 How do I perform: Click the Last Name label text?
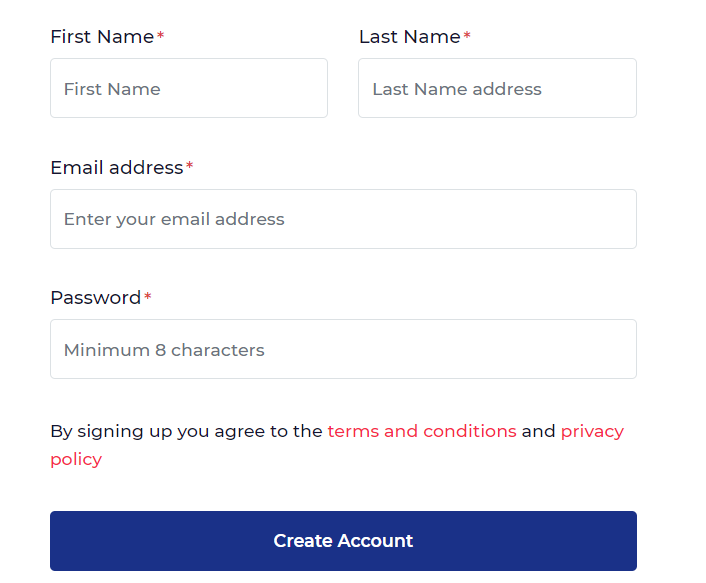pos(409,37)
